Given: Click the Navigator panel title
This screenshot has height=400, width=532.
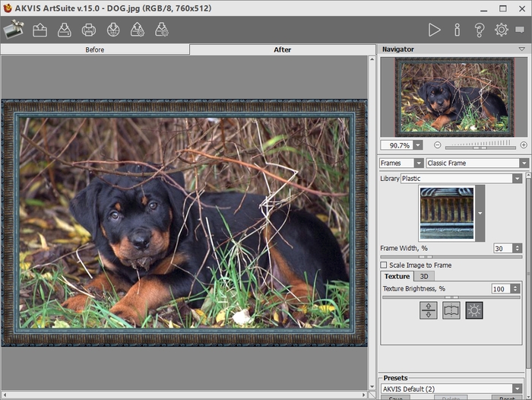Looking at the screenshot, I should (398, 49).
